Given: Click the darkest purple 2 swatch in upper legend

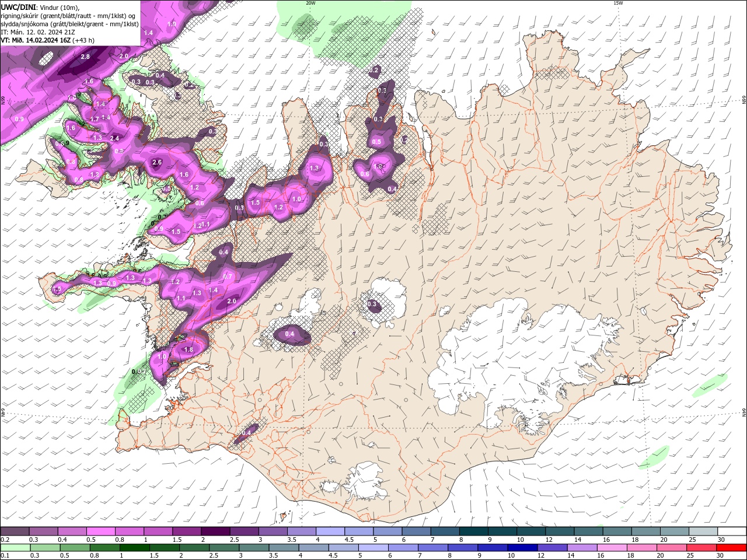Looking at the screenshot, I should click(215, 531).
